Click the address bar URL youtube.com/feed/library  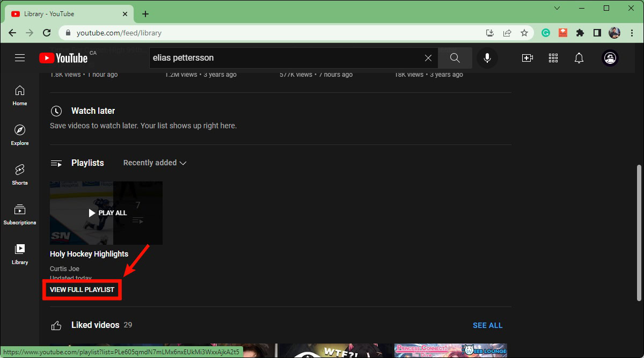tap(119, 33)
